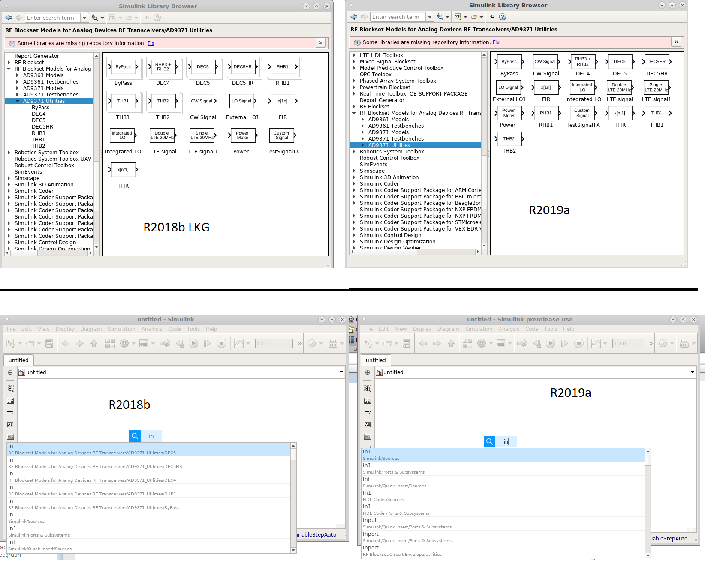Expand AD9361 Models node in R2018b tree

(x=17, y=75)
